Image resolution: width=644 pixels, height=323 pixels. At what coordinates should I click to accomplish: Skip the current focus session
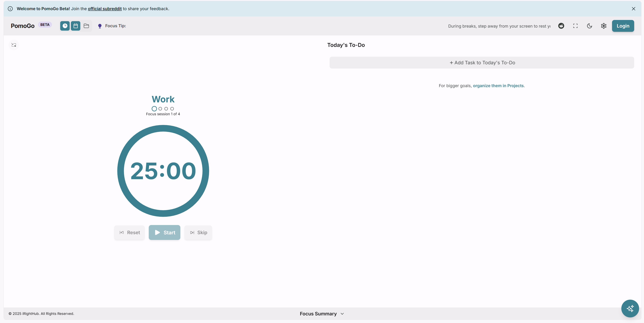[x=198, y=232]
